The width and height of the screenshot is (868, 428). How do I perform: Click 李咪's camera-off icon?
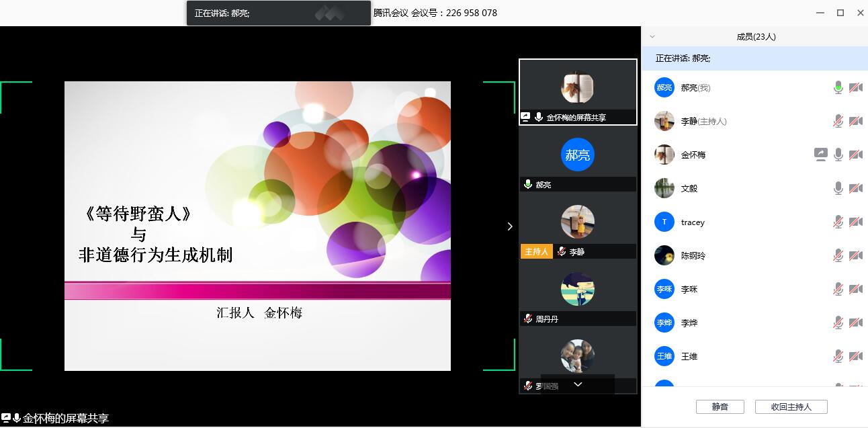tap(856, 289)
